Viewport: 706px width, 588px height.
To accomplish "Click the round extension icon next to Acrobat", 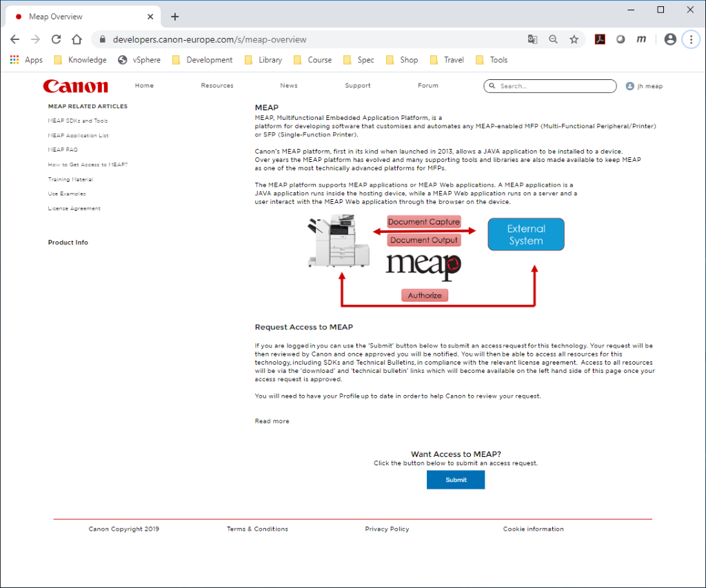I will pos(620,39).
